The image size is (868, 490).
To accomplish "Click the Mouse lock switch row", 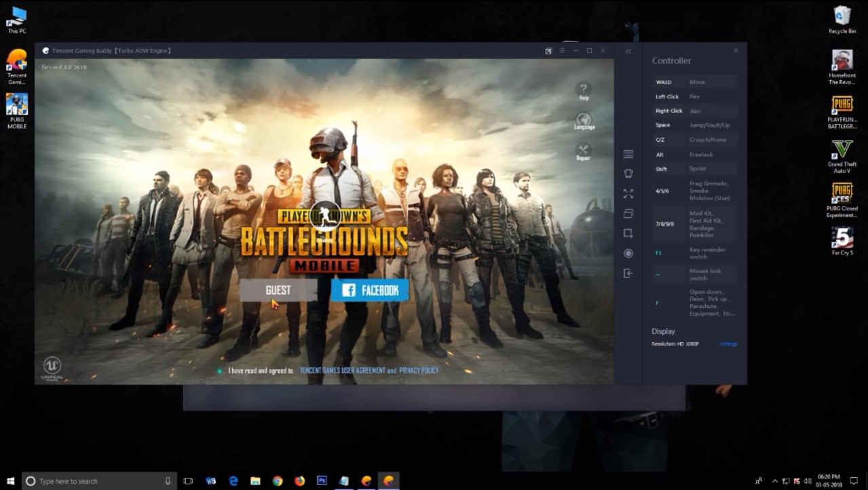I will (694, 274).
